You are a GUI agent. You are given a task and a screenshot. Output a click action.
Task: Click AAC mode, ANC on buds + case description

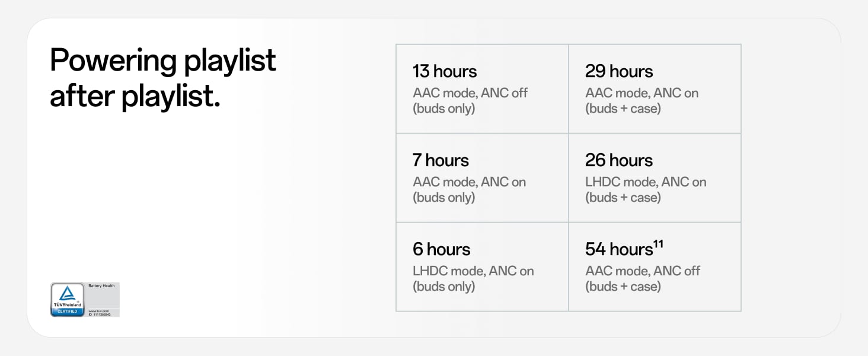[x=642, y=101]
